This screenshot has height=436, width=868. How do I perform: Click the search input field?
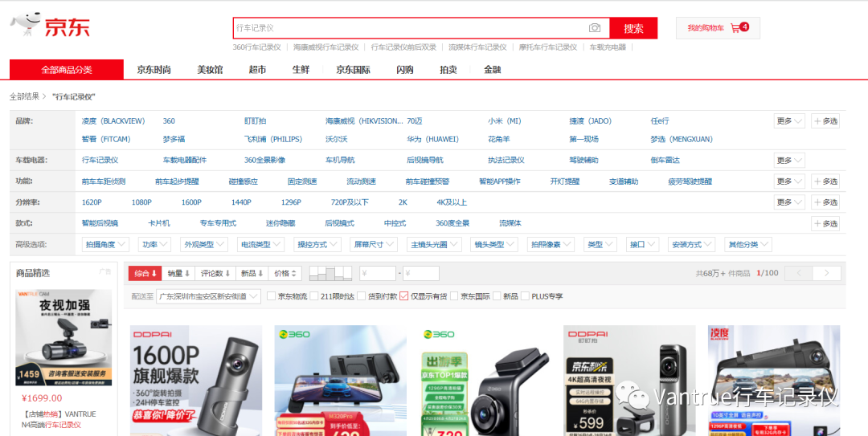pos(420,27)
